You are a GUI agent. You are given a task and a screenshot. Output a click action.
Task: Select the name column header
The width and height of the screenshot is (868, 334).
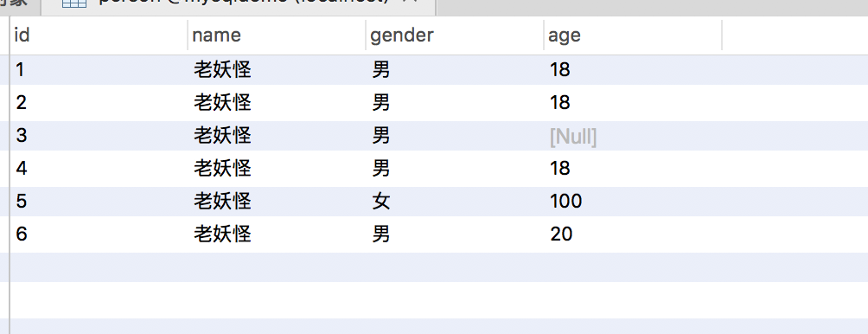point(277,35)
